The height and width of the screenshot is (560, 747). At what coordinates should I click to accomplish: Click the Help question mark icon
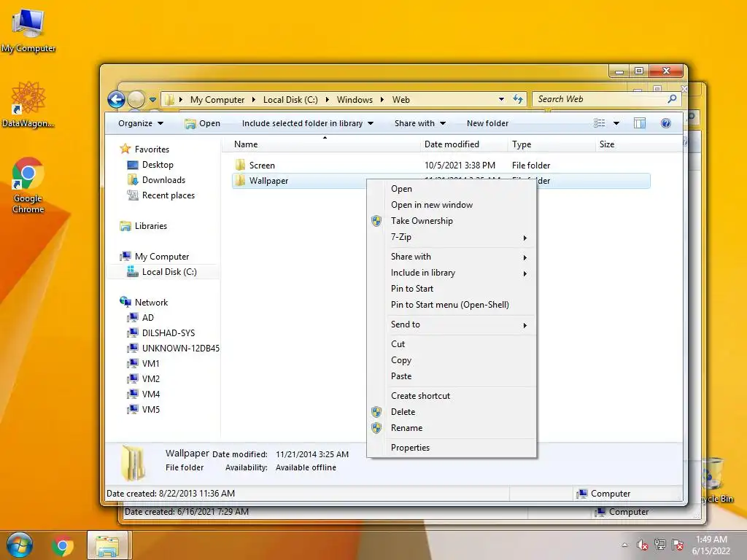(x=666, y=123)
